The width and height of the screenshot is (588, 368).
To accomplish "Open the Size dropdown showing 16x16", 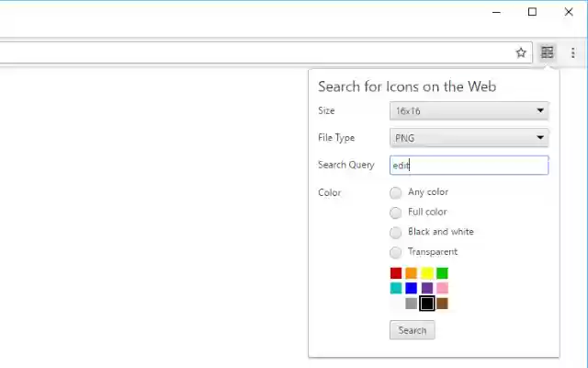I will coord(469,110).
